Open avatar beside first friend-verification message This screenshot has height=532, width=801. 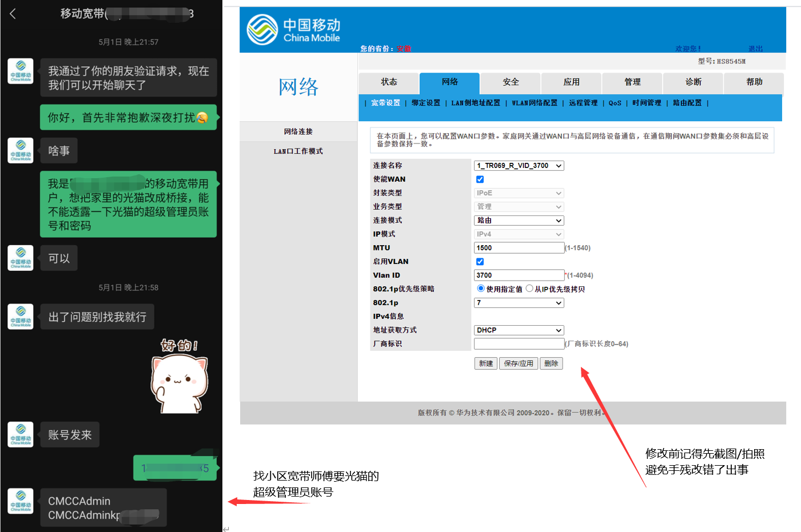pos(21,71)
